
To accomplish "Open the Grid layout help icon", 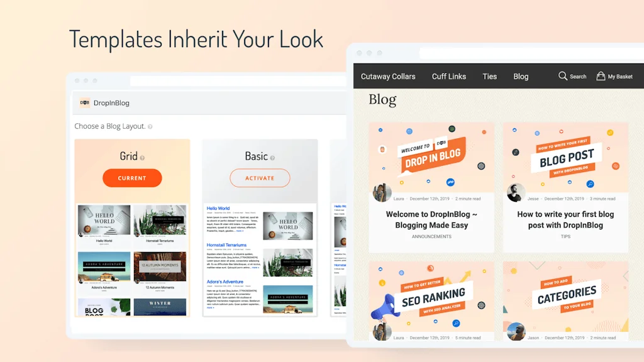I will 143,157.
